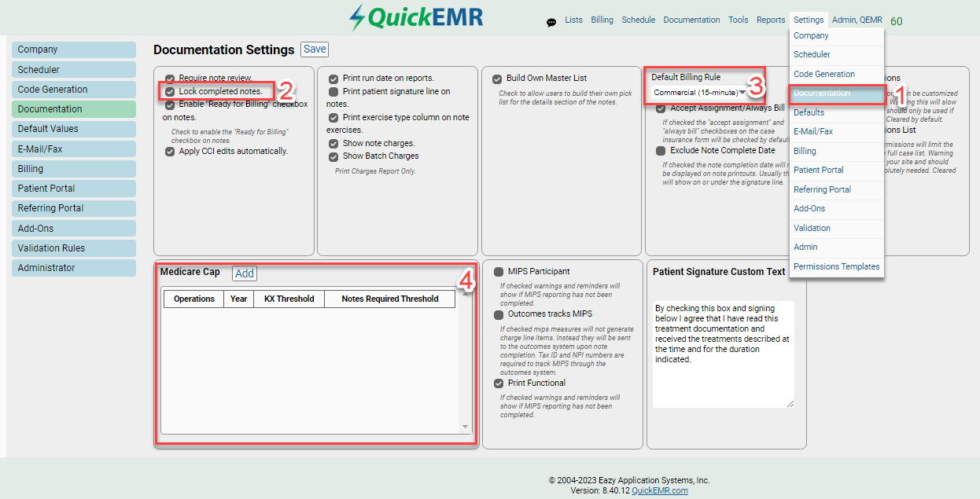This screenshot has width=980, height=499.
Task: Open Documentation menu in top navigation
Action: tap(691, 20)
